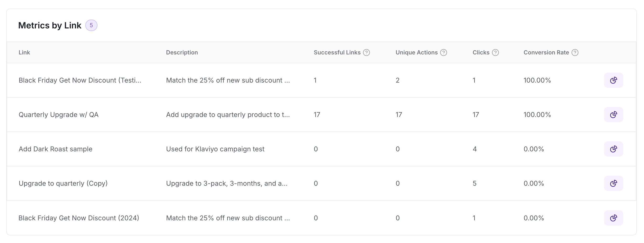644x243 pixels.
Task: Click the Conversion Rate column header
Action: coord(546,53)
